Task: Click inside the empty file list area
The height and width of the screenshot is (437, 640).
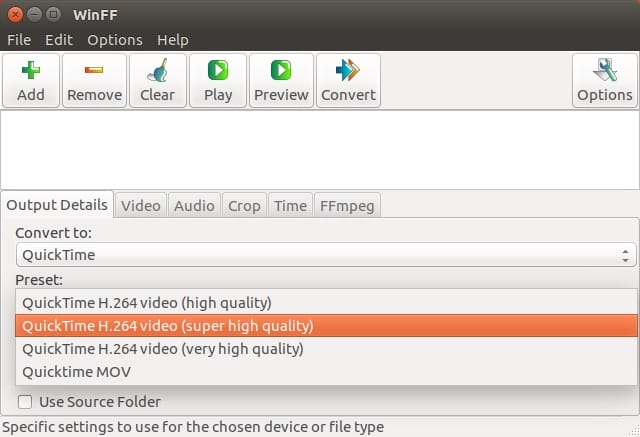Action: click(x=320, y=150)
